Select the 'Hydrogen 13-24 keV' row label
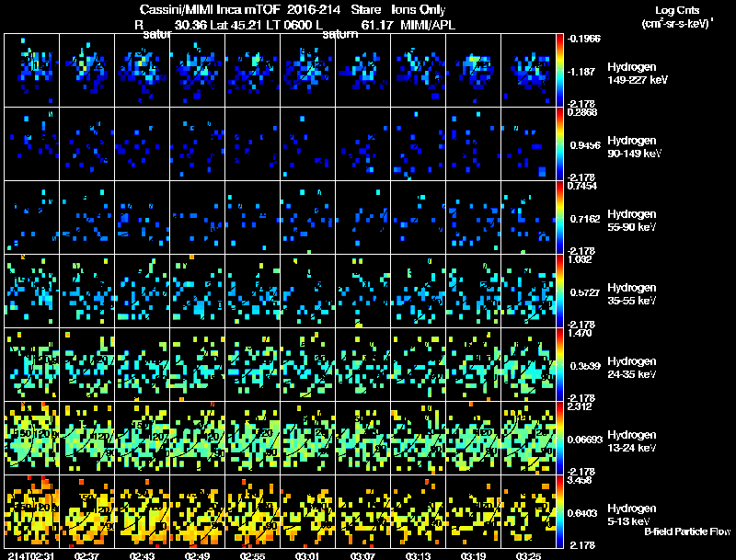Image resolution: width=736 pixels, height=560 pixels. [x=632, y=441]
